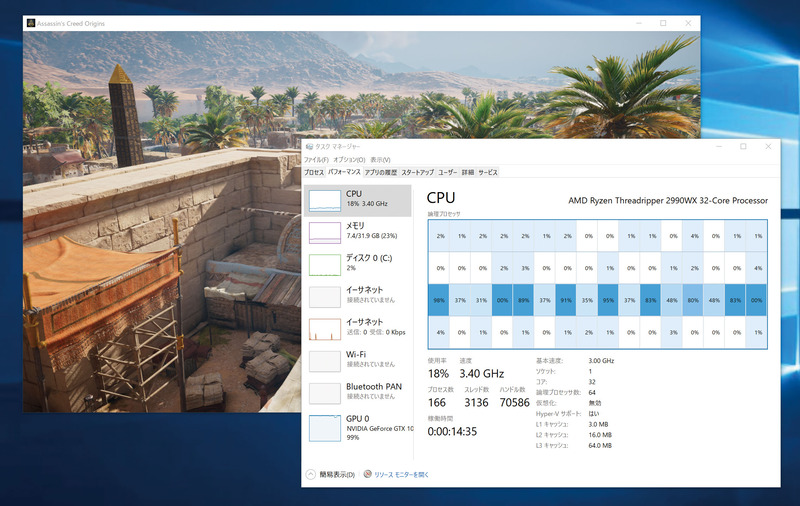Click the NVIDIA GeForce GTX GPU name
Viewport: 800px width, 506px height.
(380, 428)
